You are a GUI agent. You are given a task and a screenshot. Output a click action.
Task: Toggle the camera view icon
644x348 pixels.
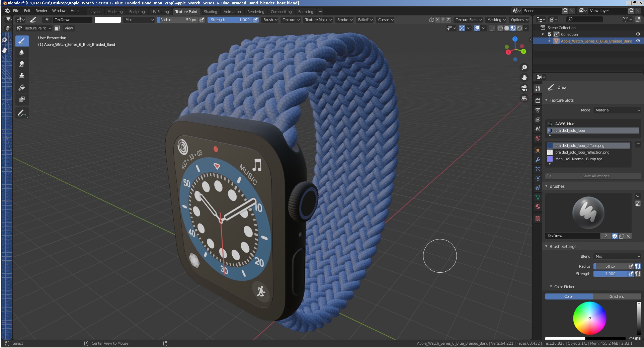pos(524,88)
